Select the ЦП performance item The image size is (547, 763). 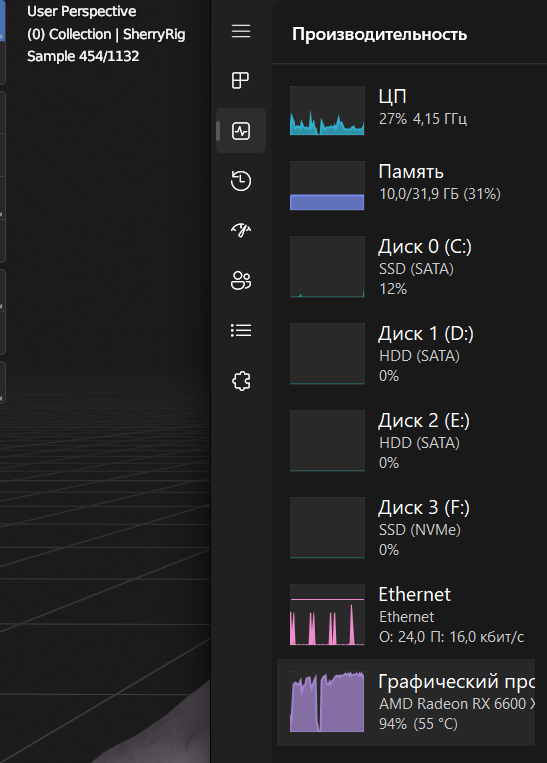(406, 110)
